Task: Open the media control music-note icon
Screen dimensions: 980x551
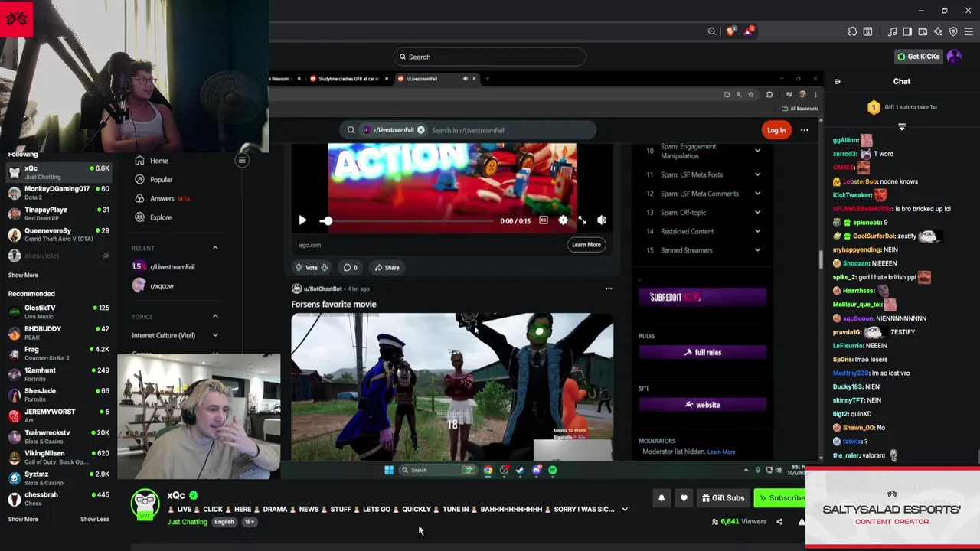Action: tap(892, 31)
